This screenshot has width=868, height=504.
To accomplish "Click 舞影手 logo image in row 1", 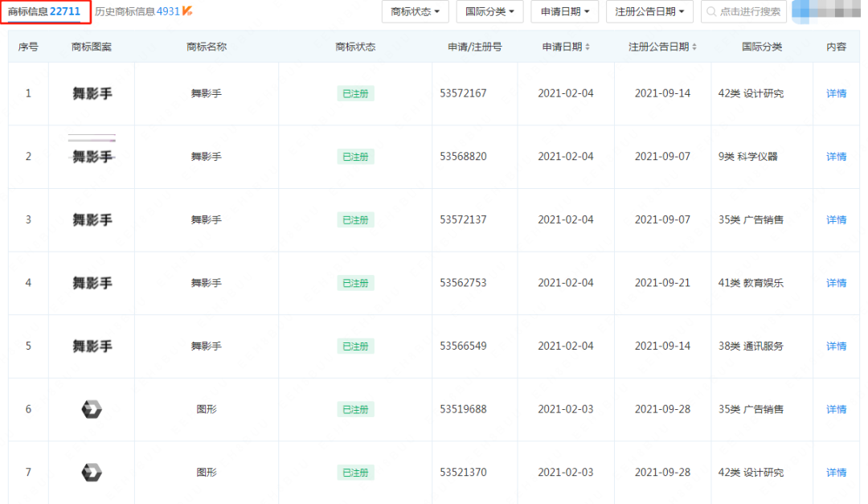I will tap(92, 93).
